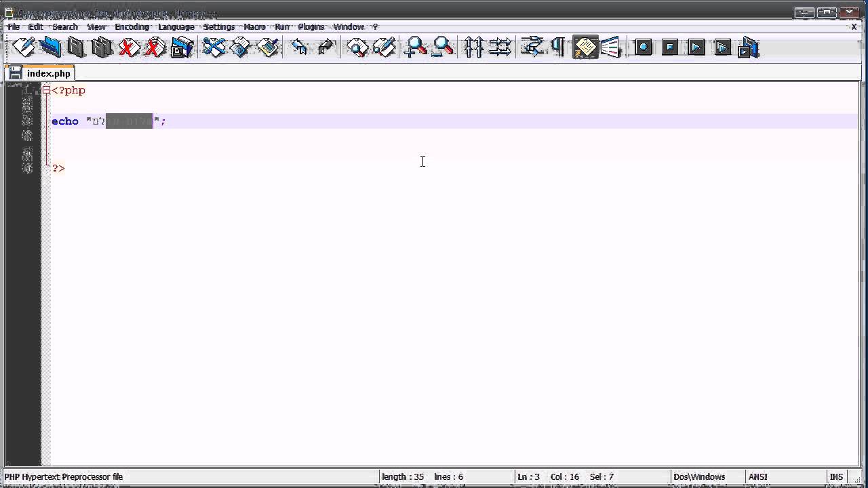Click the New file toolbar icon

click(24, 47)
